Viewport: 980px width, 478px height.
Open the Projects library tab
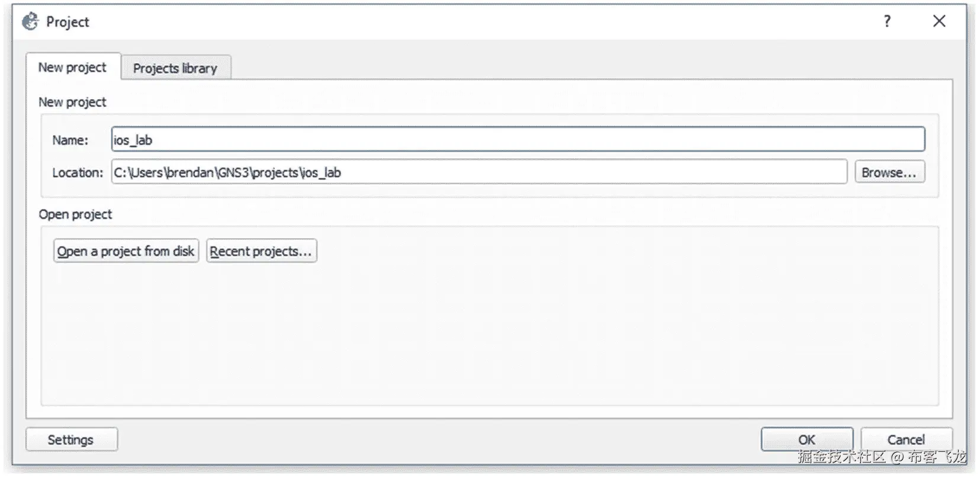pyautogui.click(x=175, y=69)
